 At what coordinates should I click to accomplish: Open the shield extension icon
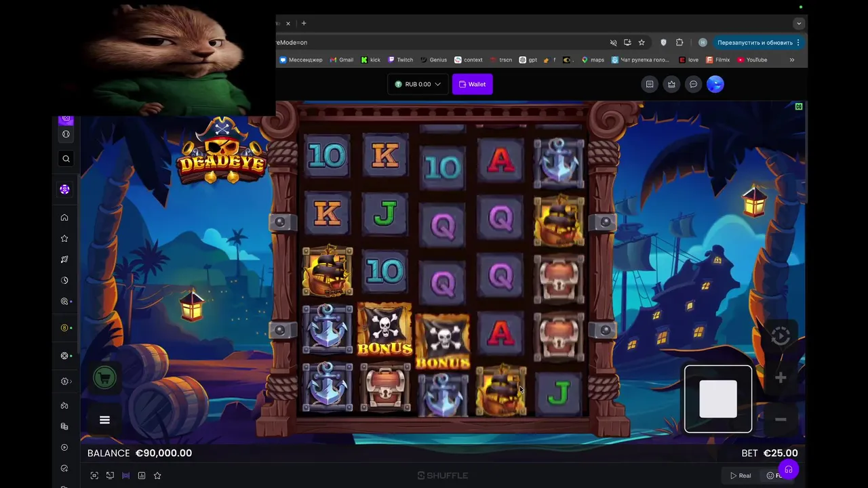tap(663, 42)
